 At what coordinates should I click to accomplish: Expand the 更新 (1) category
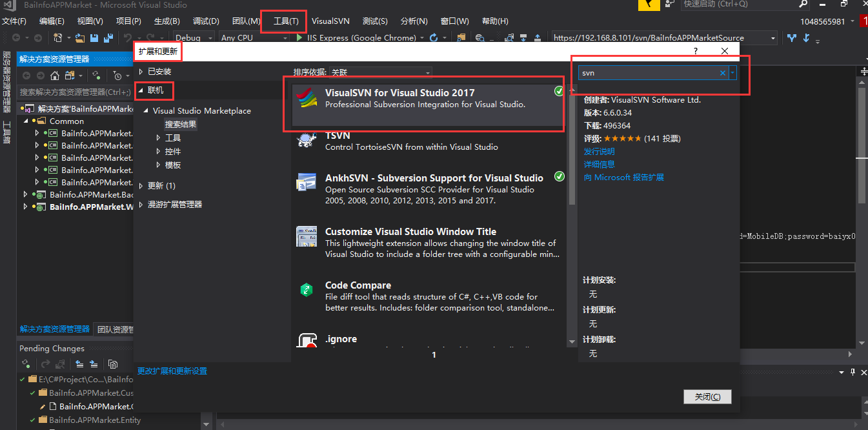tap(141, 186)
